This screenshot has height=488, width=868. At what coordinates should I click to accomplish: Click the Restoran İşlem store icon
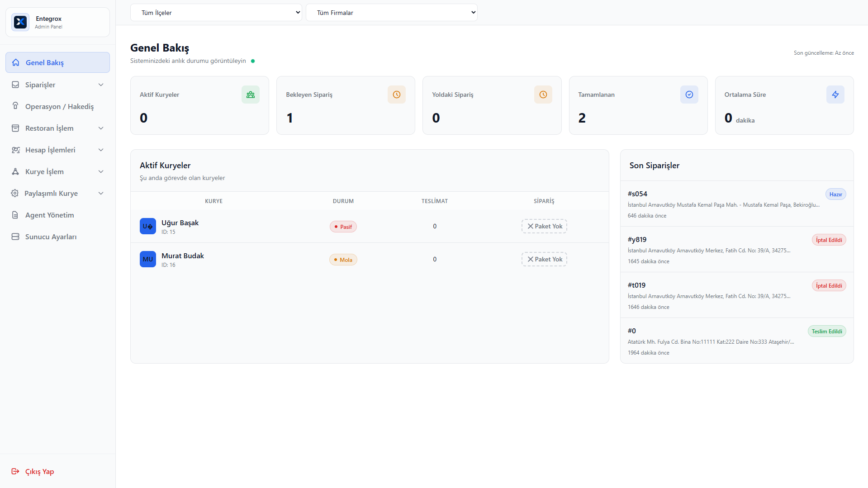(15, 128)
